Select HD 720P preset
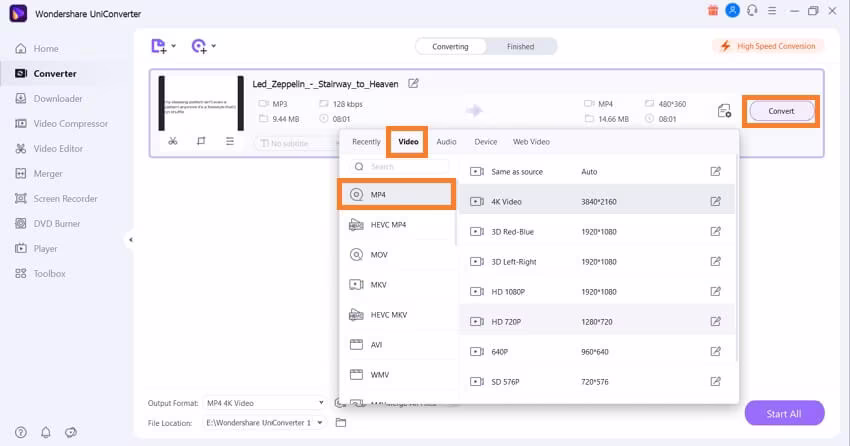Viewport: 850px width, 446px height. pos(596,322)
